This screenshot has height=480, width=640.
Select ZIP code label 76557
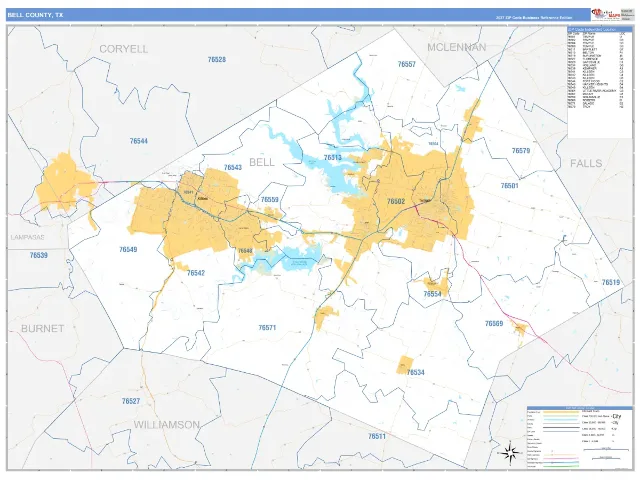click(406, 64)
